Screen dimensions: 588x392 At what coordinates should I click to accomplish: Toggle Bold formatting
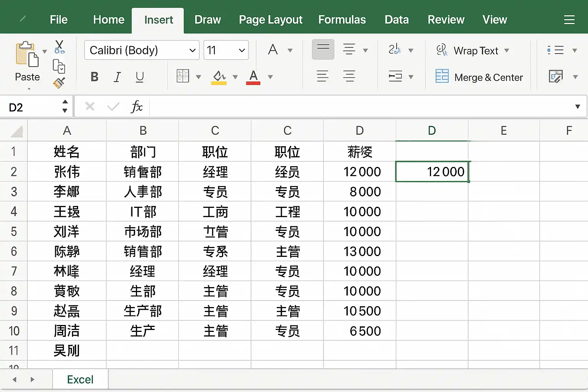tap(94, 77)
